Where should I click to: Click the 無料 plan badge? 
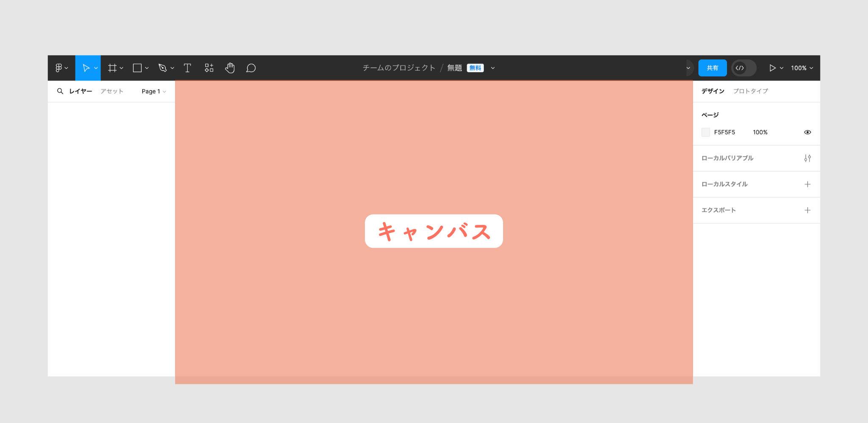[476, 67]
